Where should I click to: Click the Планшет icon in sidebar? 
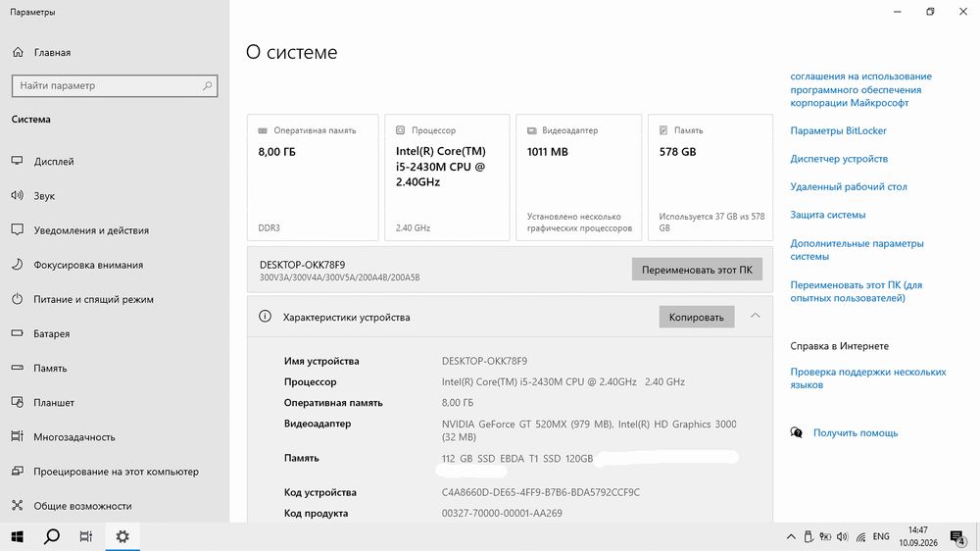(18, 402)
